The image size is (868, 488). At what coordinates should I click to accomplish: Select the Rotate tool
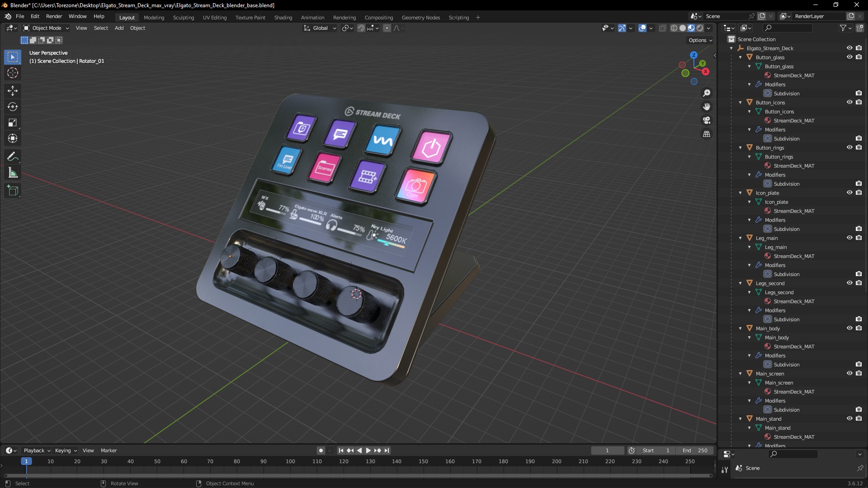[13, 107]
